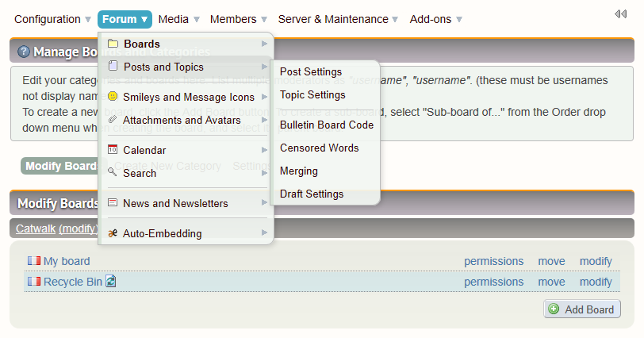Click permissions link for My board
Viewport: 644px width, 338px height.
coord(493,261)
